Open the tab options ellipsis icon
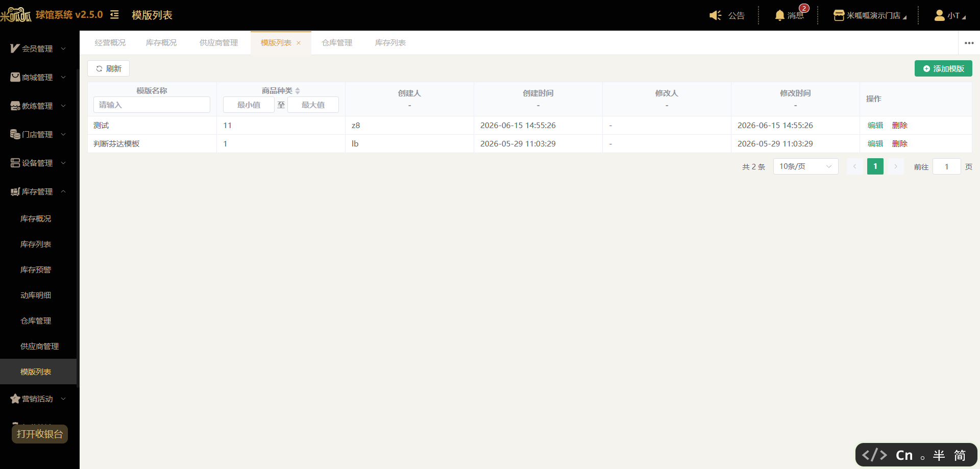Viewport: 980px width, 469px height. (969, 43)
